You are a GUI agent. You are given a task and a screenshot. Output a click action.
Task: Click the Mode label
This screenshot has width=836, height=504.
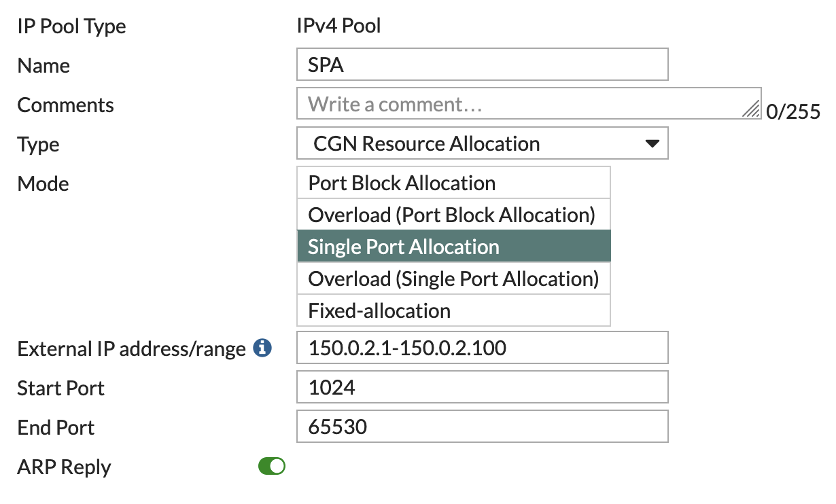pos(43,183)
